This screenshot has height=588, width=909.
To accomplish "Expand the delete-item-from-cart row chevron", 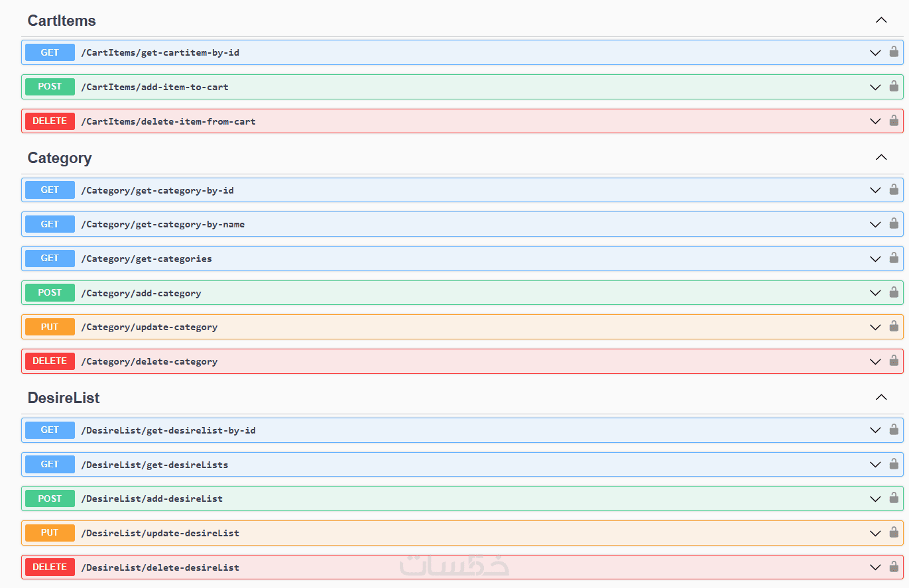I will [875, 121].
